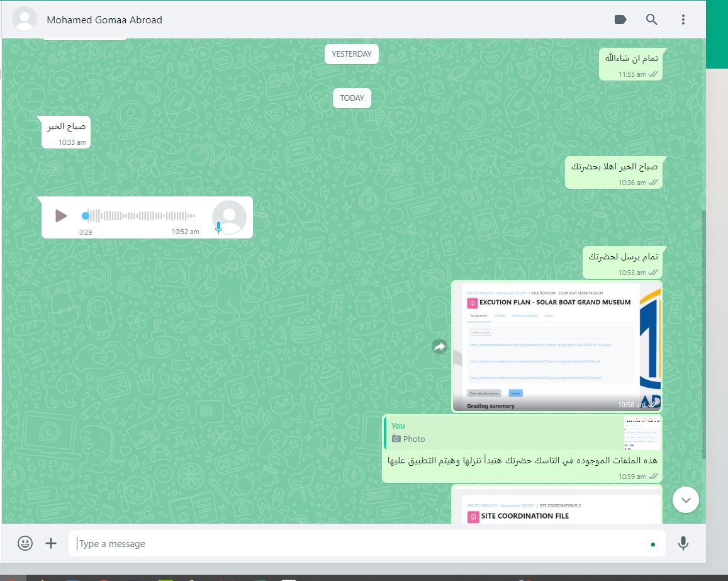This screenshot has width=728, height=581.
Task: Select the sent message "تمام ان شاءالله"
Action: [631, 64]
